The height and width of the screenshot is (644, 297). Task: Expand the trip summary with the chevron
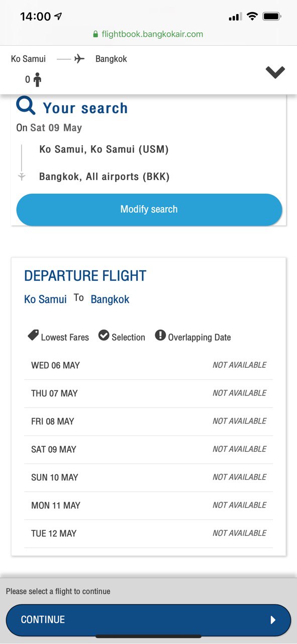point(275,72)
